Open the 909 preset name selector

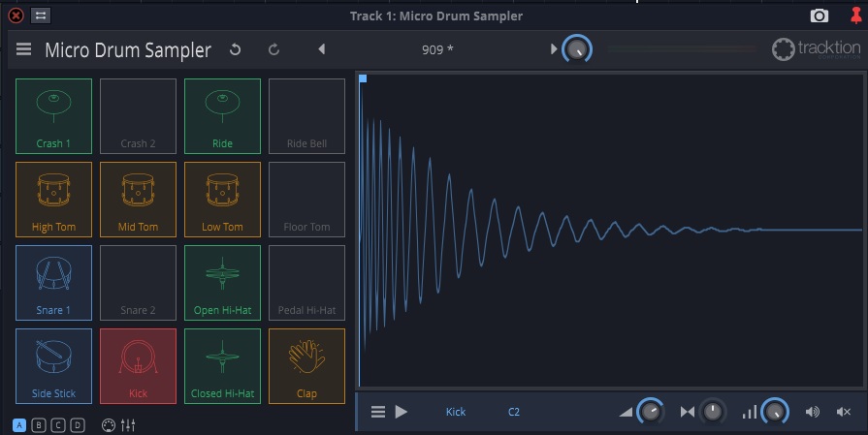(437, 49)
